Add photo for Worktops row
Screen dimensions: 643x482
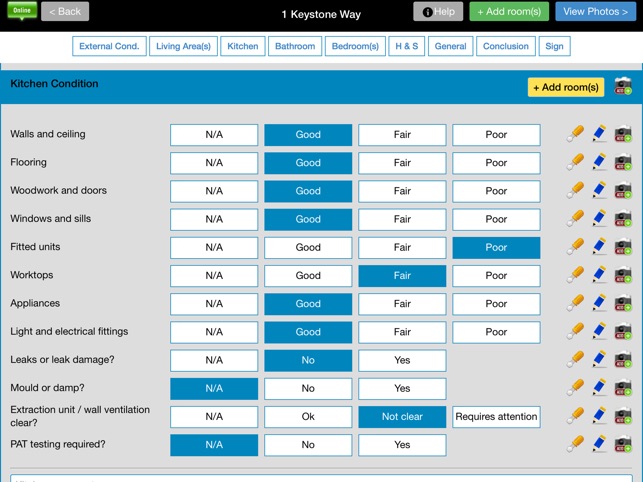pyautogui.click(x=623, y=275)
